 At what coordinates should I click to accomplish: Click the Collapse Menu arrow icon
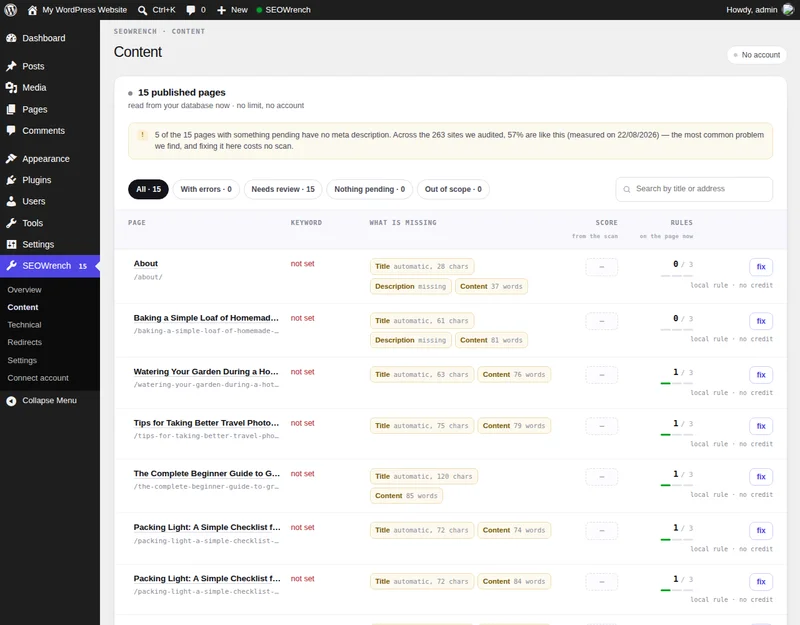pyautogui.click(x=11, y=401)
